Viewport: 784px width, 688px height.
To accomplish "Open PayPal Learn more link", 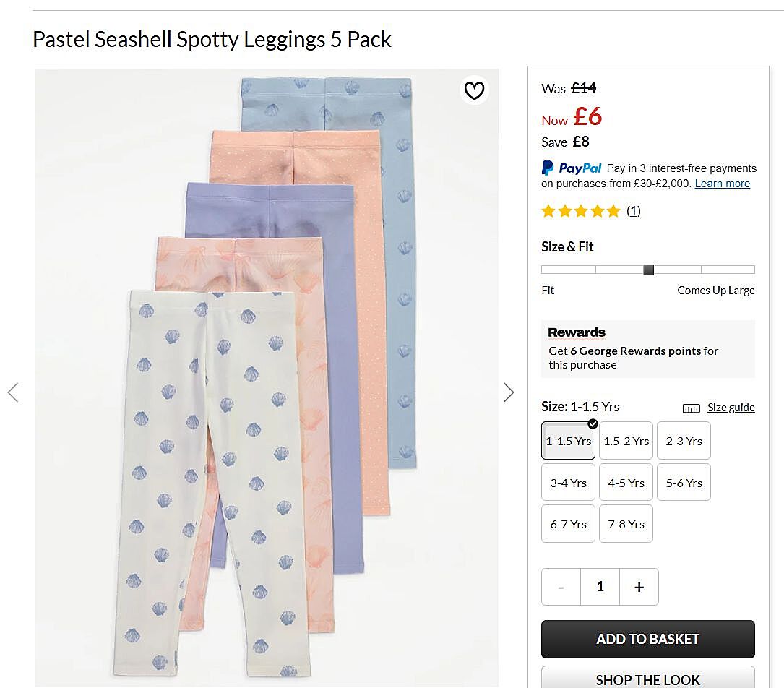I will 722,184.
